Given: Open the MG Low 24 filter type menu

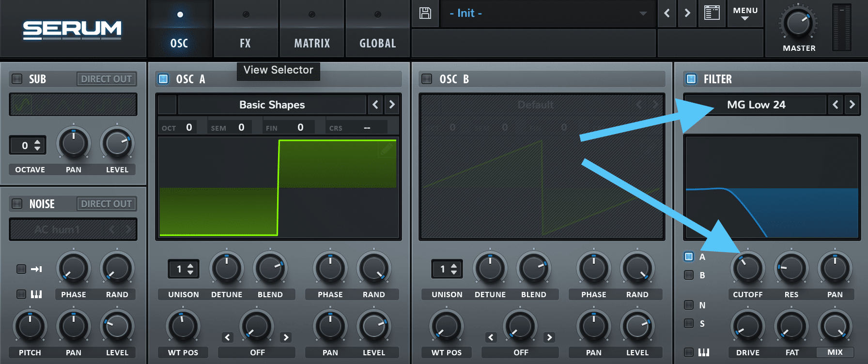Looking at the screenshot, I should pos(756,105).
